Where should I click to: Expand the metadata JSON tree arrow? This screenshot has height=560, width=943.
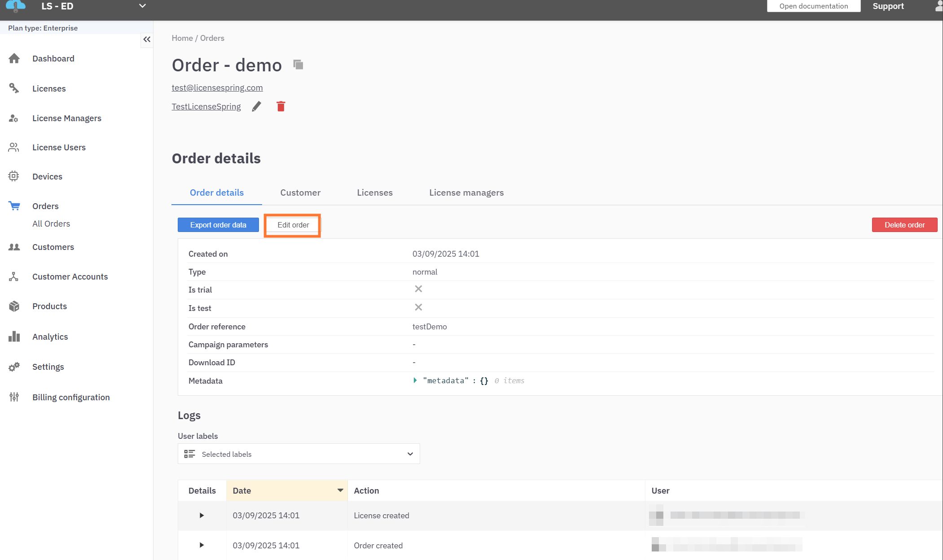point(415,381)
